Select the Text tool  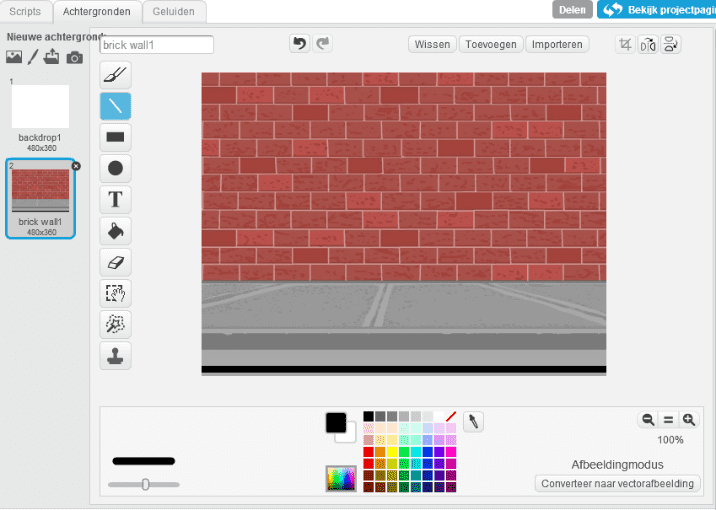115,199
